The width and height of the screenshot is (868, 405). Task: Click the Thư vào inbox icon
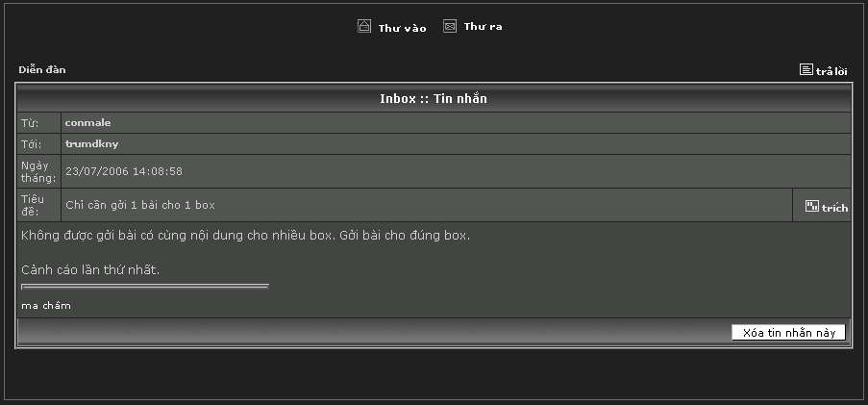pyautogui.click(x=364, y=27)
